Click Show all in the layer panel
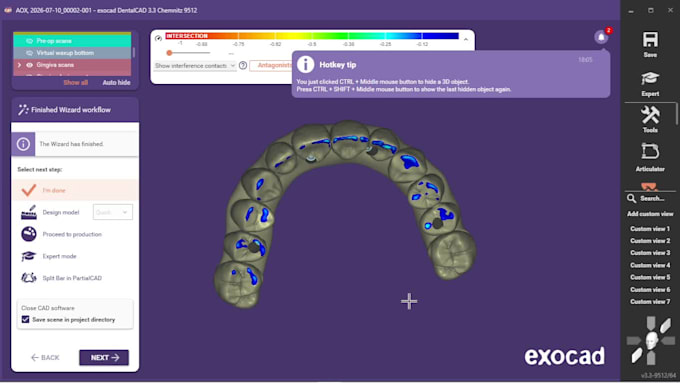680x383 pixels. point(75,82)
